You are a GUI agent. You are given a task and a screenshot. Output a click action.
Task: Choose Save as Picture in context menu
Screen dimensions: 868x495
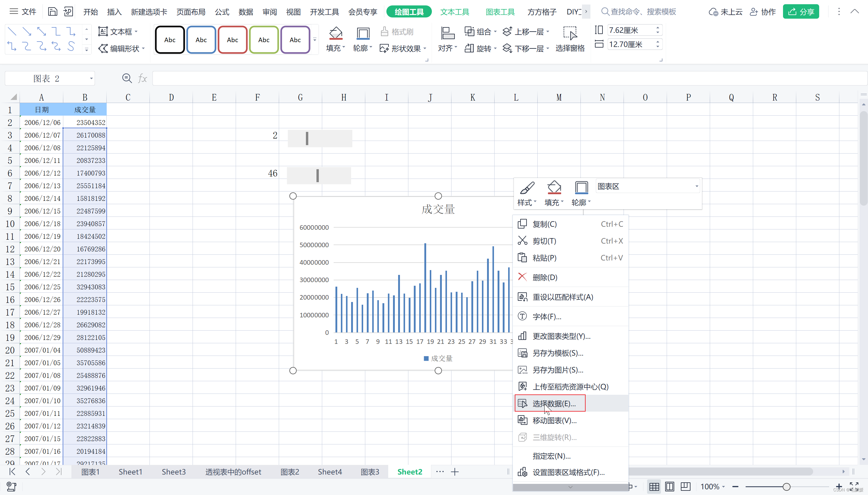point(571,370)
